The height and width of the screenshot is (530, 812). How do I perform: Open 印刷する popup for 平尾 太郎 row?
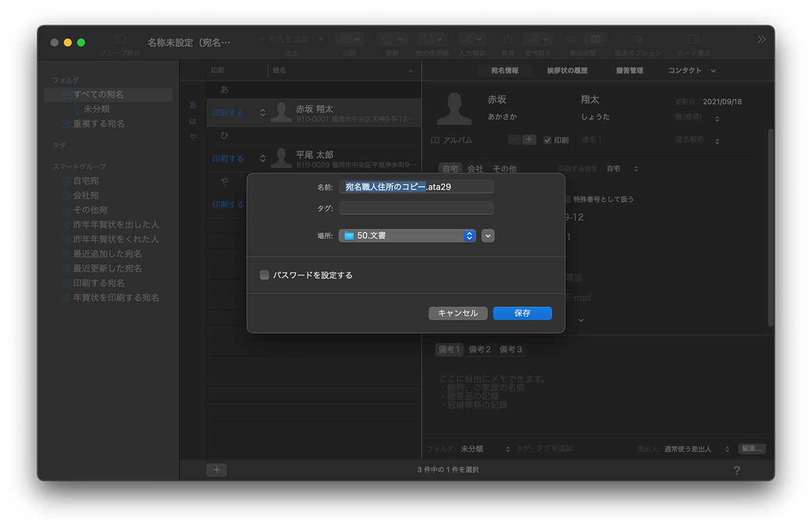pos(239,159)
